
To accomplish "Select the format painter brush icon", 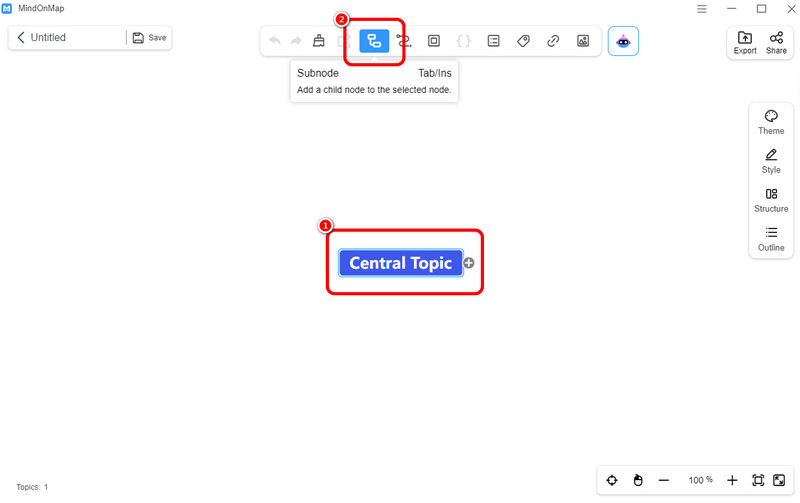I will 319,41.
